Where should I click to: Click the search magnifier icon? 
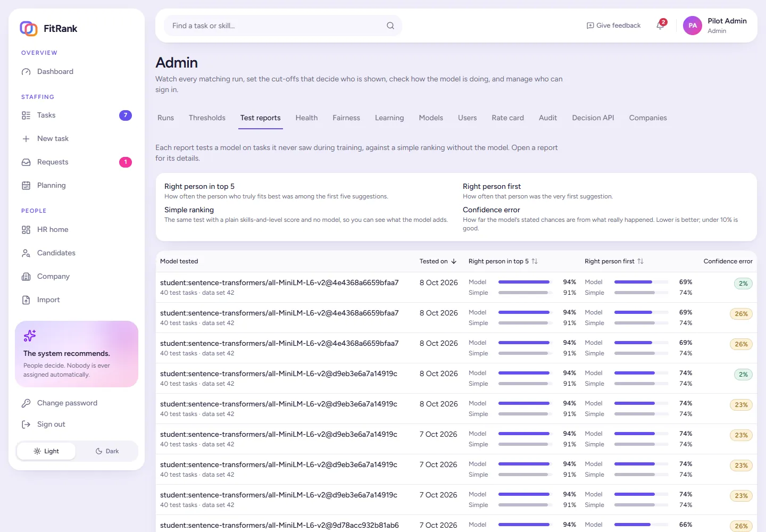click(390, 26)
